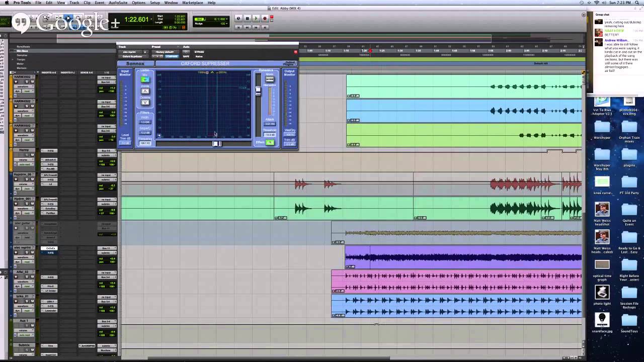
Task: Open the elec reprint track selector in plug-in
Action: [130, 52]
